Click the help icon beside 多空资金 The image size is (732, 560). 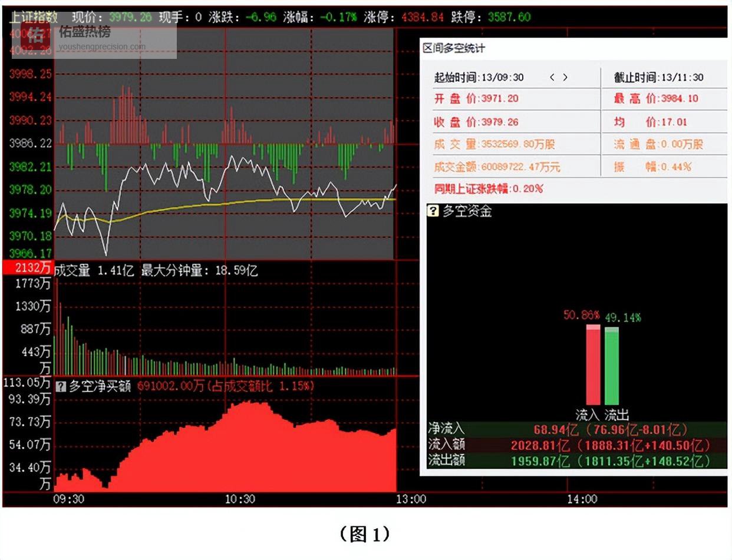pos(433,211)
